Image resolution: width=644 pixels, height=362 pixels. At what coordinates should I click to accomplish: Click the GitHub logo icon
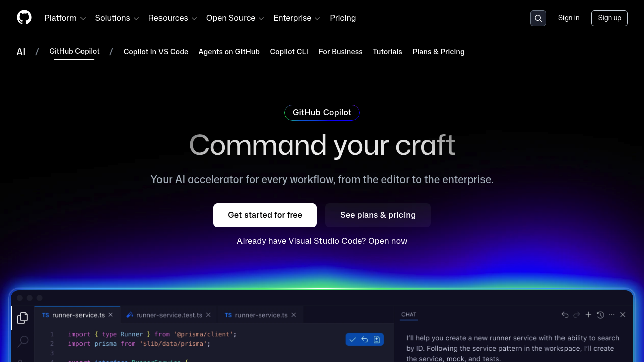(x=24, y=17)
